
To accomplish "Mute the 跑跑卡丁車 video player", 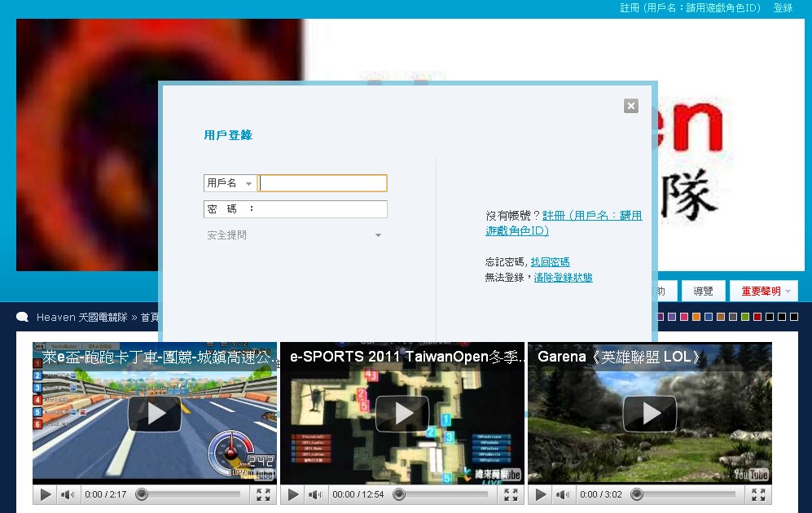I will coord(68,495).
